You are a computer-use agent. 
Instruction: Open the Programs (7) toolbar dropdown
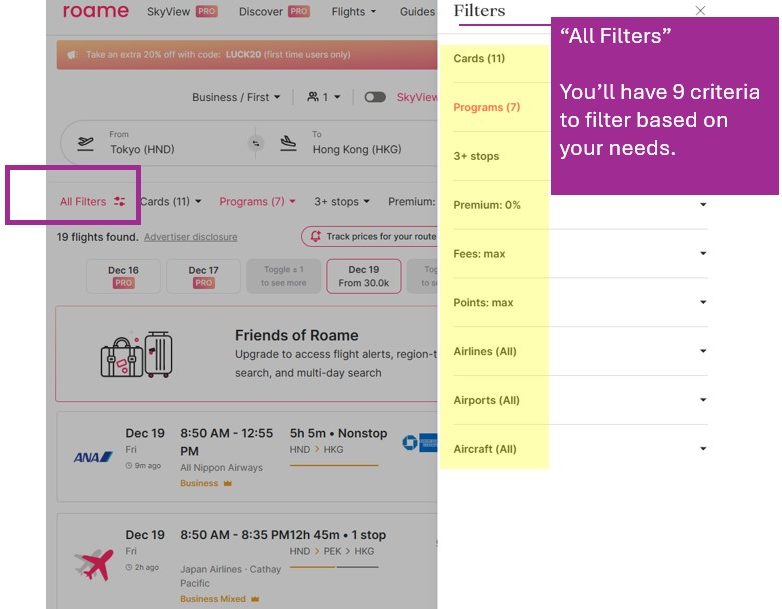pos(257,202)
